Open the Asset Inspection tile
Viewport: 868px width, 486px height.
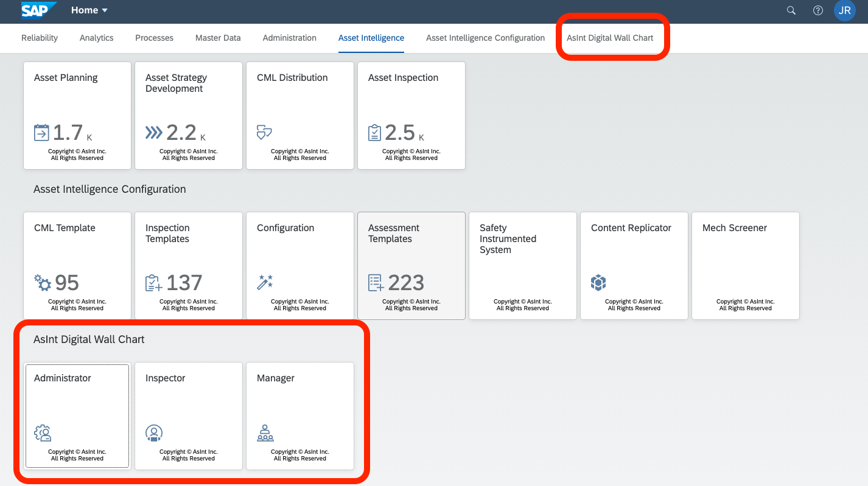point(411,116)
